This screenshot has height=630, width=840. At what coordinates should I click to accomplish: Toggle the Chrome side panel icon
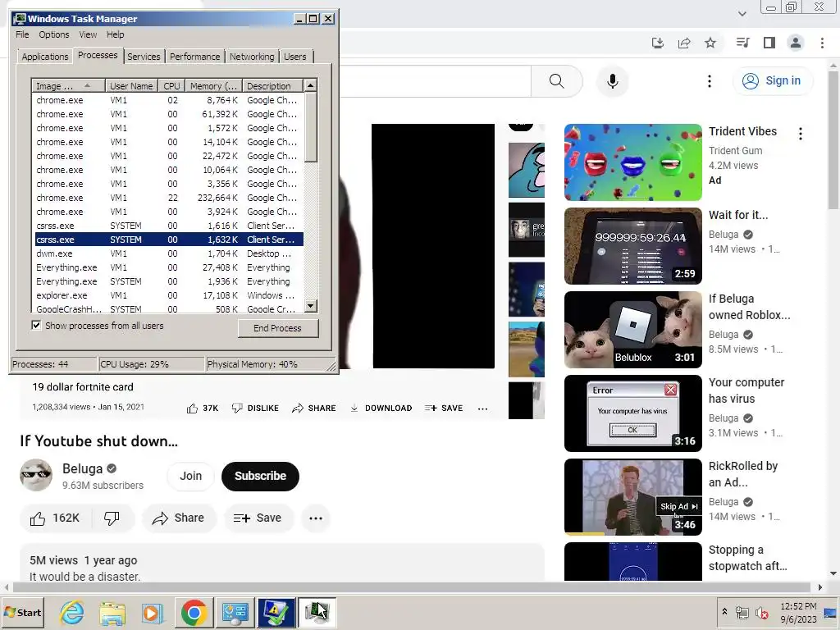[769, 43]
